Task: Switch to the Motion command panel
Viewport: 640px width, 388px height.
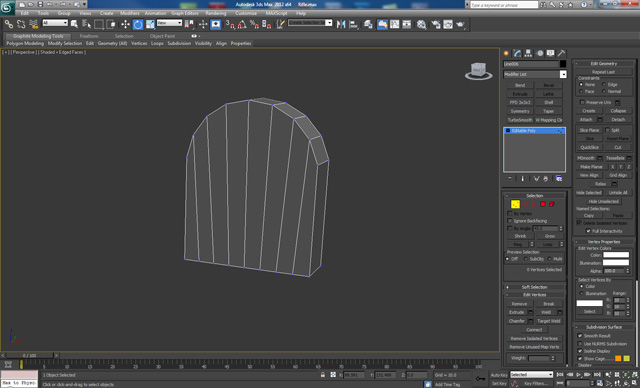Action: pos(540,53)
